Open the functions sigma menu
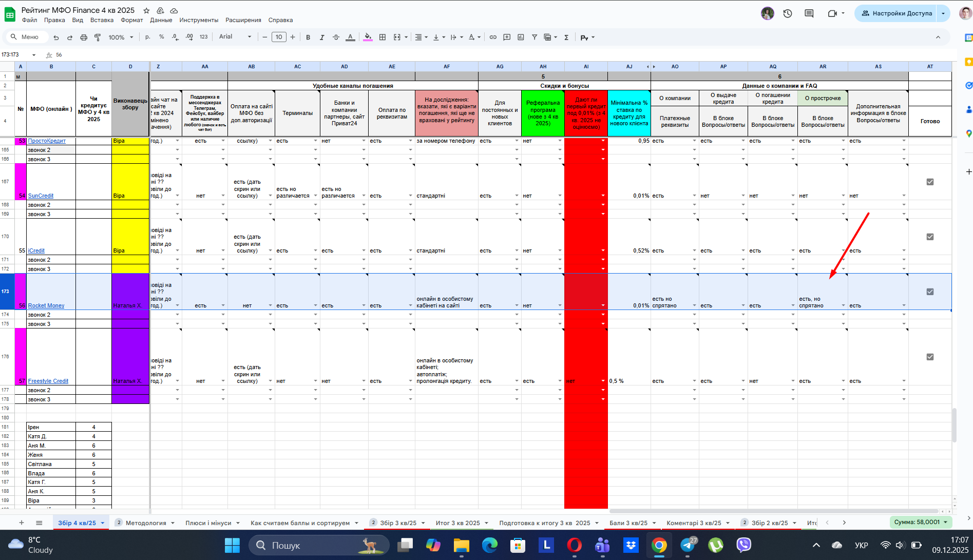This screenshot has width=973, height=560. coord(566,37)
